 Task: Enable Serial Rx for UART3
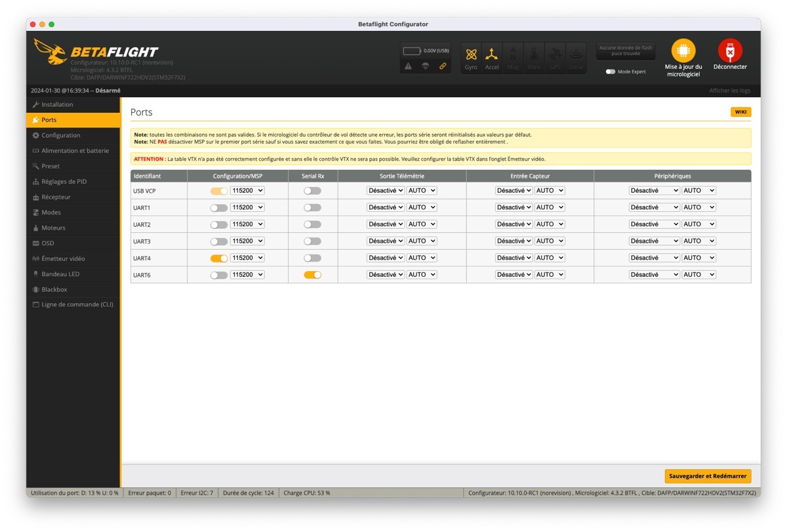pyautogui.click(x=313, y=241)
